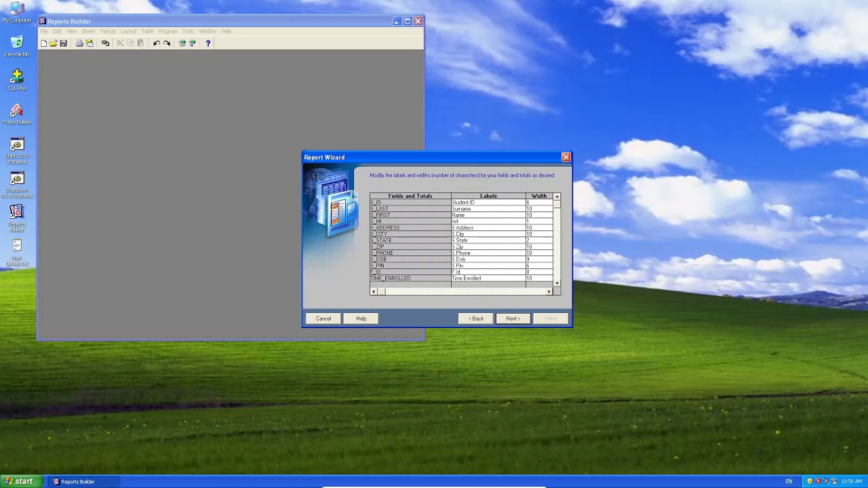Click the New report icon in Reports Builder toolbar
The height and width of the screenshot is (488, 868).
(44, 43)
